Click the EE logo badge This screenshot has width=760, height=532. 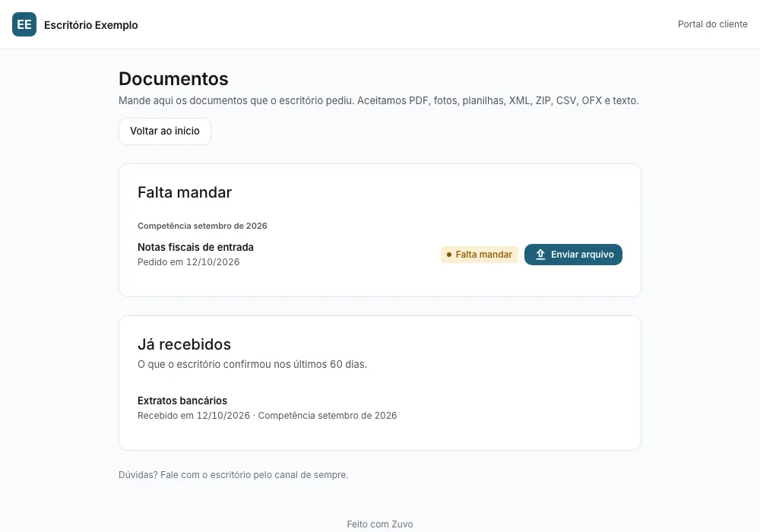pyautogui.click(x=24, y=24)
